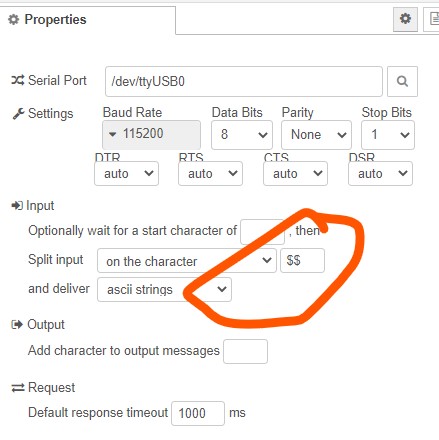Open the 'ascii strings' deliver dropdown
Viewport: 439px width, 440px height.
point(164,289)
